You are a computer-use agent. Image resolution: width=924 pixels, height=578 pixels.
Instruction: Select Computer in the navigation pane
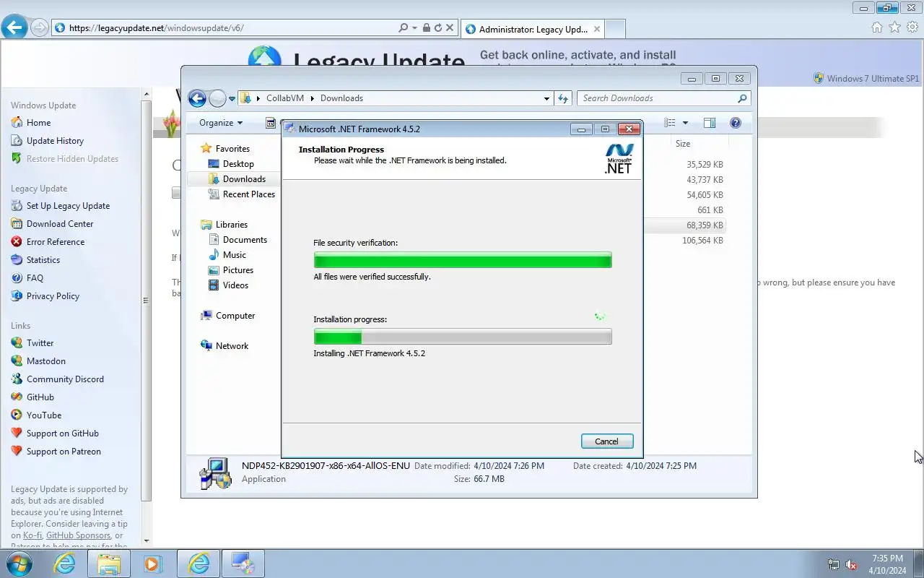tap(235, 316)
